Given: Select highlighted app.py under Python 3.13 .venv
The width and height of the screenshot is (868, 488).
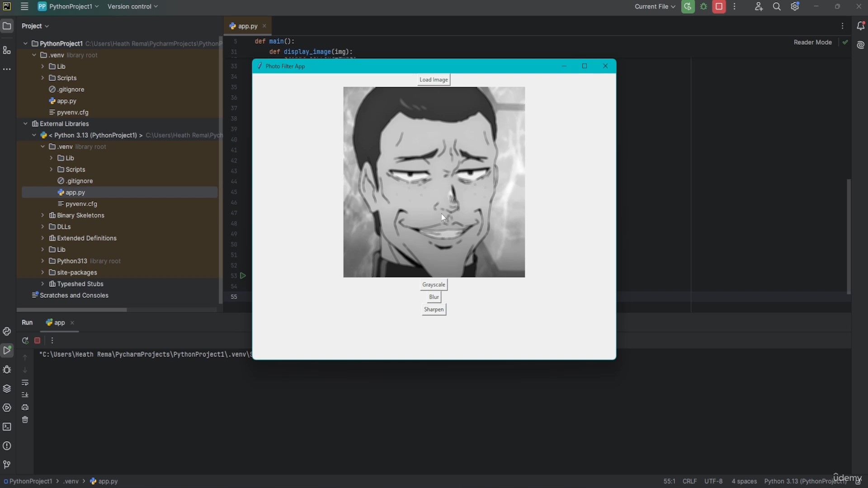Looking at the screenshot, I should point(120,192).
